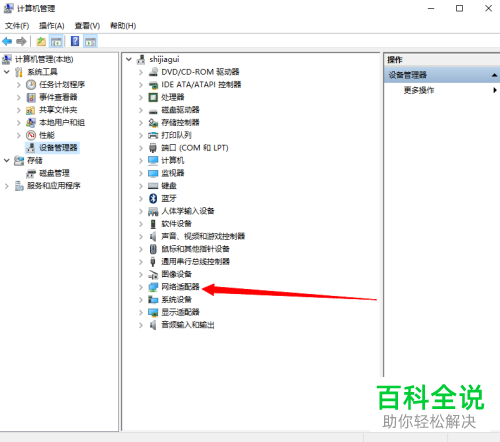Click the 端口 (COM 和 LPT) plug icon
500x442 pixels.
coord(153,148)
